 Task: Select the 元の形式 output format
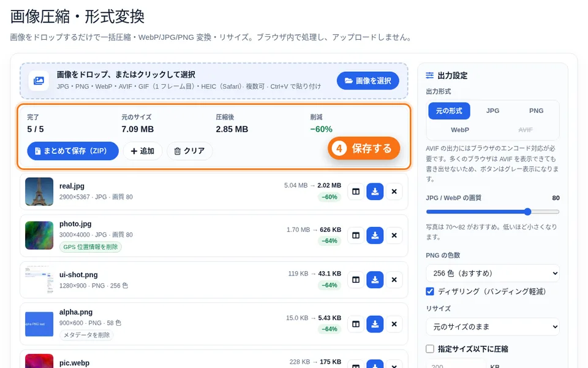pos(449,111)
